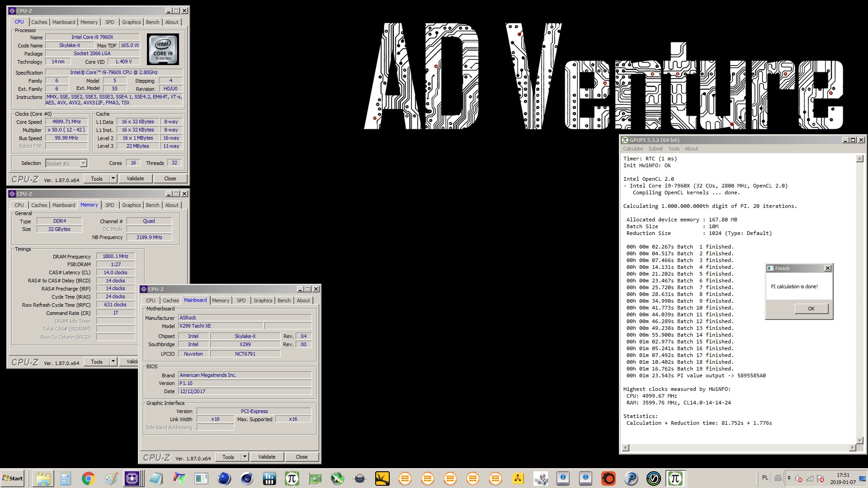Switch to Caches tab in top CPU-Z window
This screenshot has height=488, width=868.
click(39, 22)
